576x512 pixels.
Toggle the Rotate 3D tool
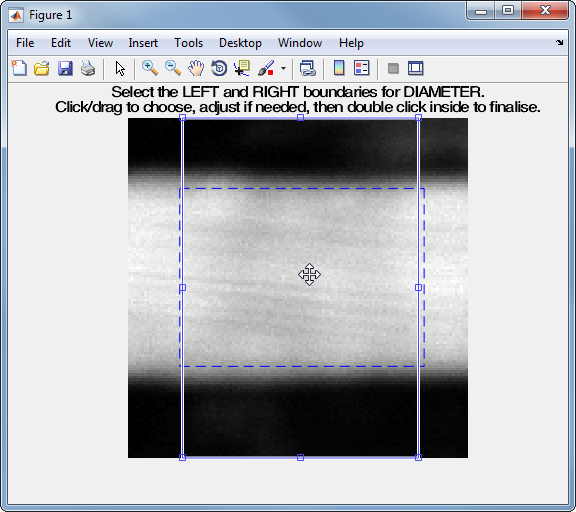(x=219, y=68)
